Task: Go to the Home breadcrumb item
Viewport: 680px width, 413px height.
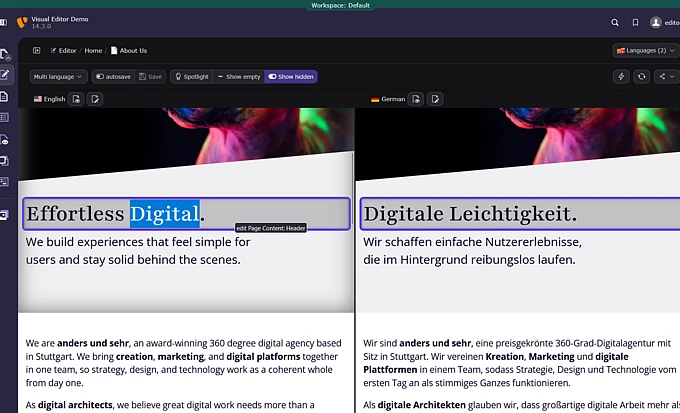Action: (93, 51)
